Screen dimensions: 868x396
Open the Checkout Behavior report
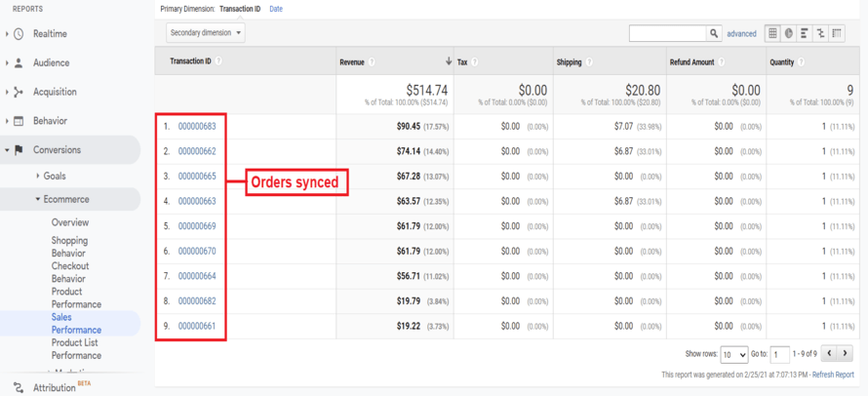pyautogui.click(x=69, y=272)
